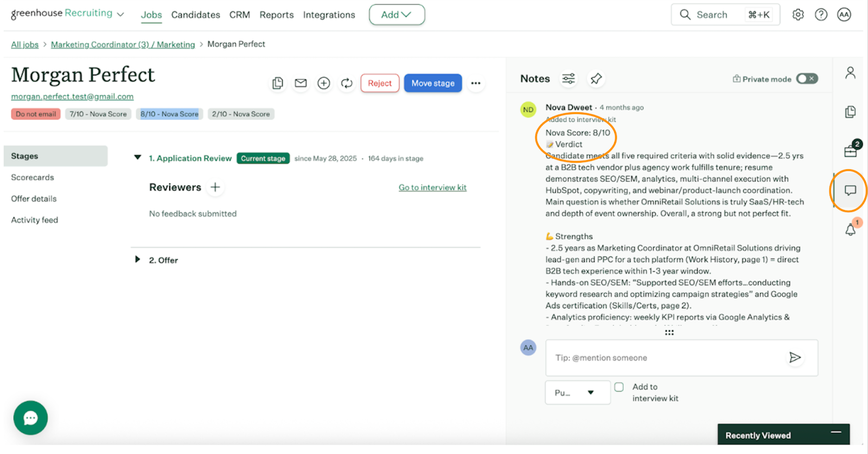Expand the Offer stage
This screenshot has width=868, height=454.
(138, 260)
